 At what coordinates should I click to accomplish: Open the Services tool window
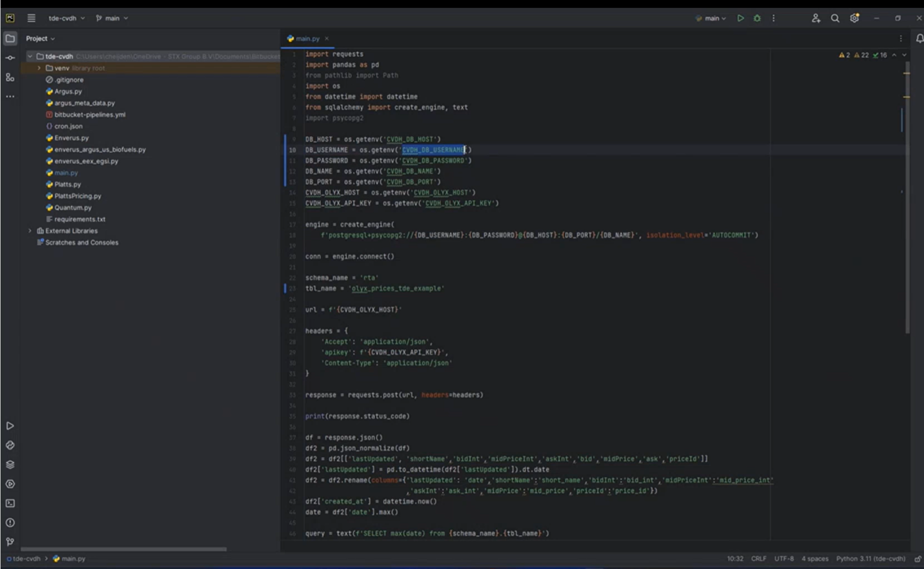pyautogui.click(x=10, y=484)
